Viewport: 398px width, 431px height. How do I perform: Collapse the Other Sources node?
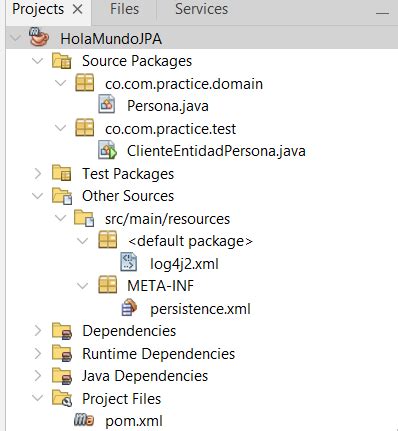38,196
